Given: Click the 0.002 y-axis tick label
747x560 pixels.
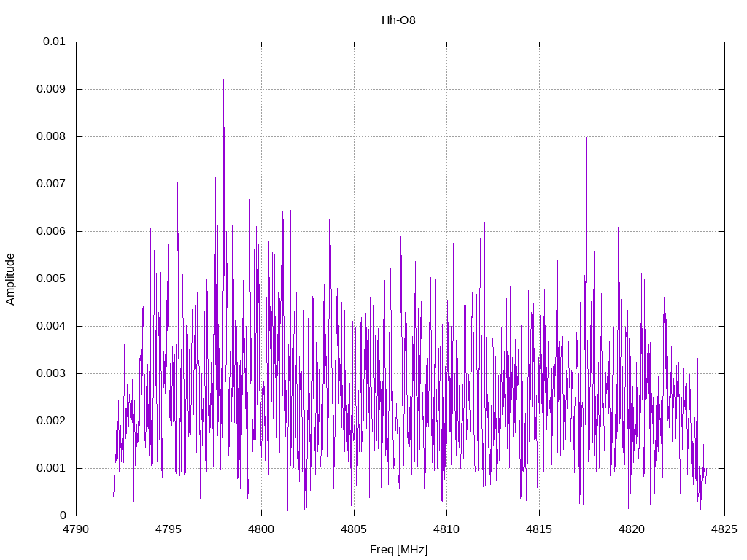Looking at the screenshot, I should point(51,421).
